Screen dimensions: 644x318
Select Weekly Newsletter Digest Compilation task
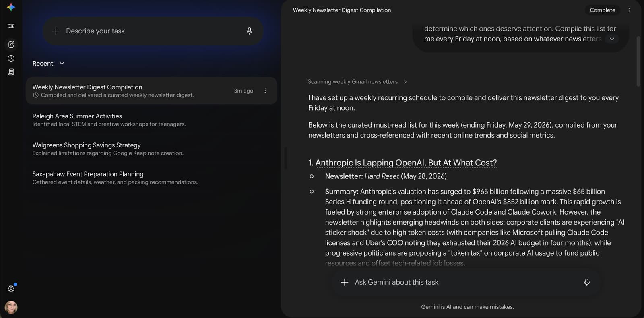point(151,91)
